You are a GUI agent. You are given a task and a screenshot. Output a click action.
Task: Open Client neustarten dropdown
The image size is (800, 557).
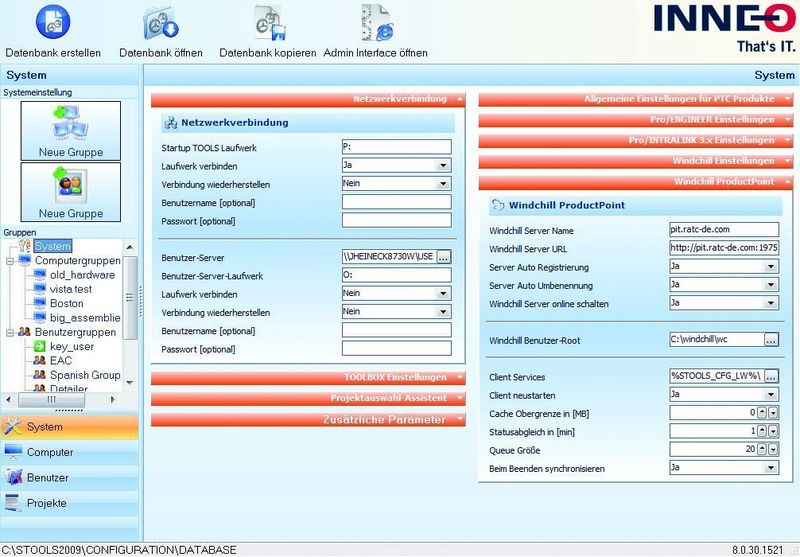[x=770, y=394]
